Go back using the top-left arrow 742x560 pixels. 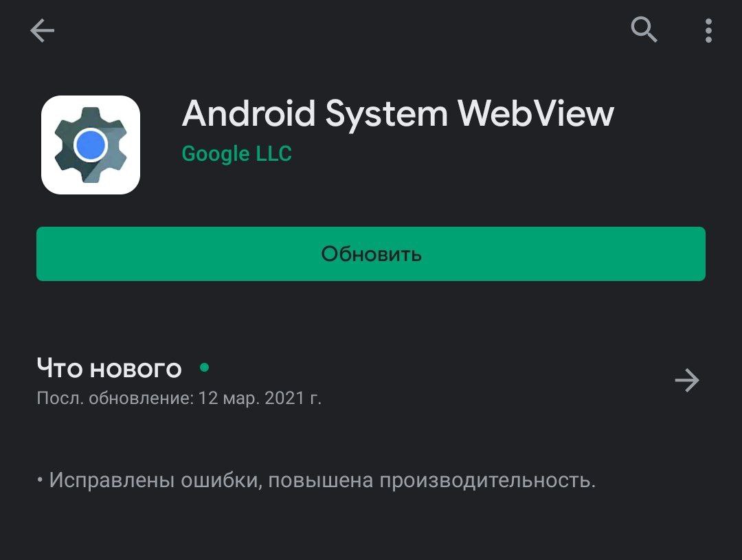(x=42, y=31)
